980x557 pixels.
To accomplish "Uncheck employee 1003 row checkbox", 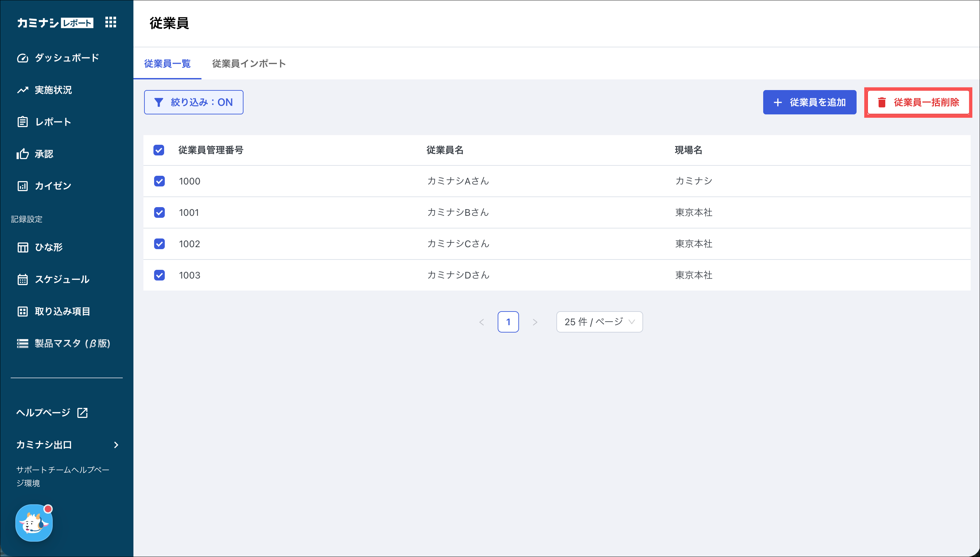I will coord(159,275).
